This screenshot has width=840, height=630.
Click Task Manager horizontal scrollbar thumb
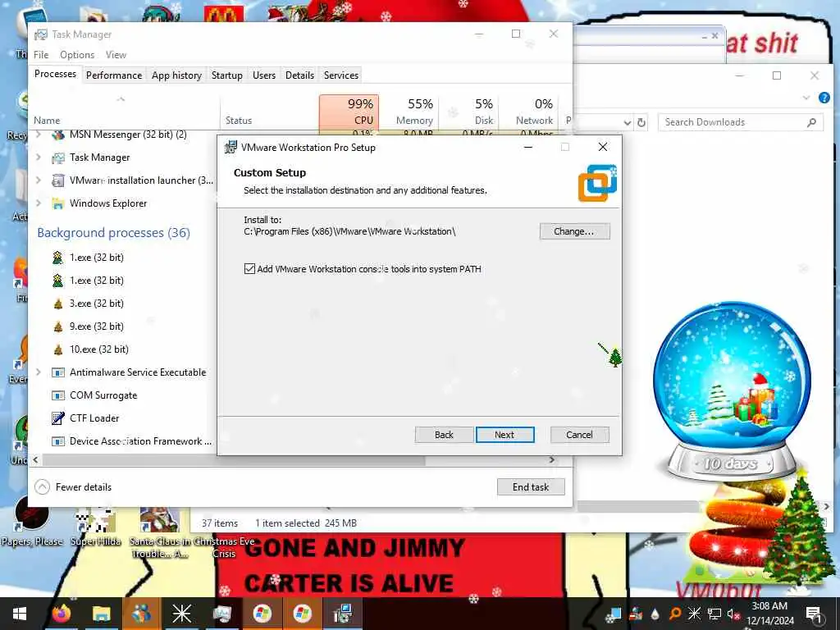pos(234,460)
